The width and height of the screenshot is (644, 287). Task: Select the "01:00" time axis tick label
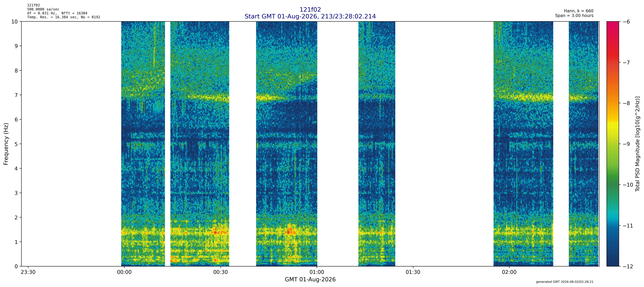317,272
